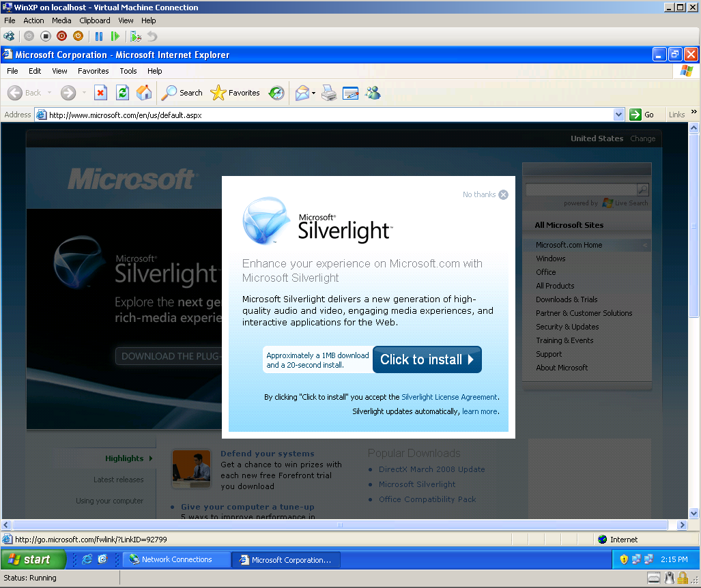The width and height of the screenshot is (701, 588).
Task: Refresh the page in Internet Explorer
Action: pos(122,93)
